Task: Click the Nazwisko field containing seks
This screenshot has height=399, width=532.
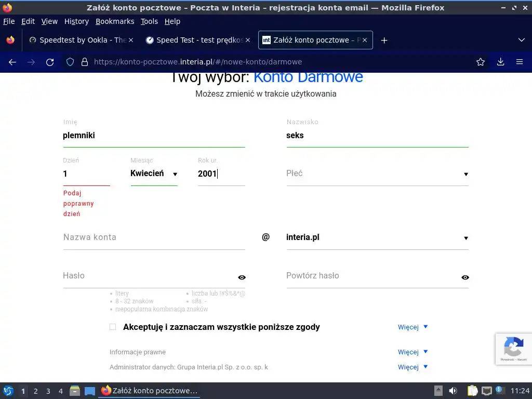Action: (x=377, y=136)
